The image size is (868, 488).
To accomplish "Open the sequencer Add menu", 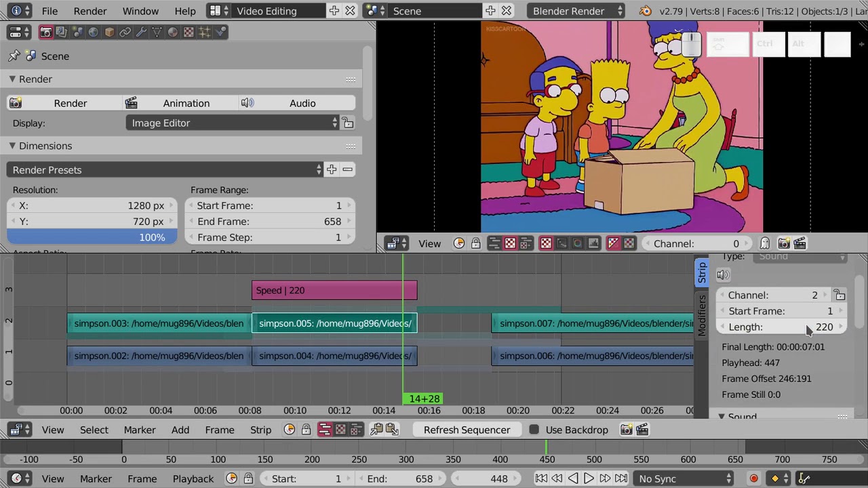I will tap(180, 430).
